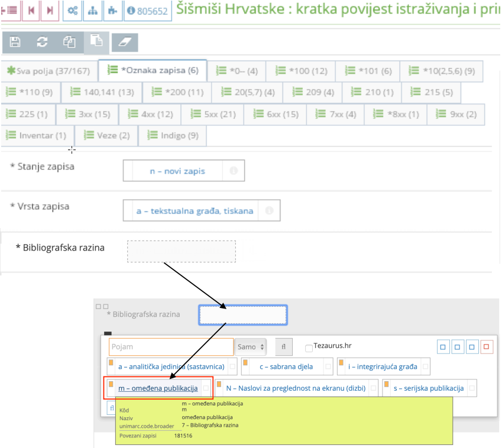Select the clipboard paste record icon

pyautogui.click(x=96, y=42)
